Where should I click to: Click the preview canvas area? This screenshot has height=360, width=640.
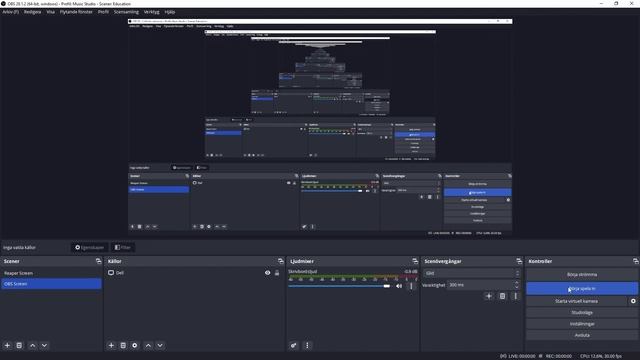[320, 127]
